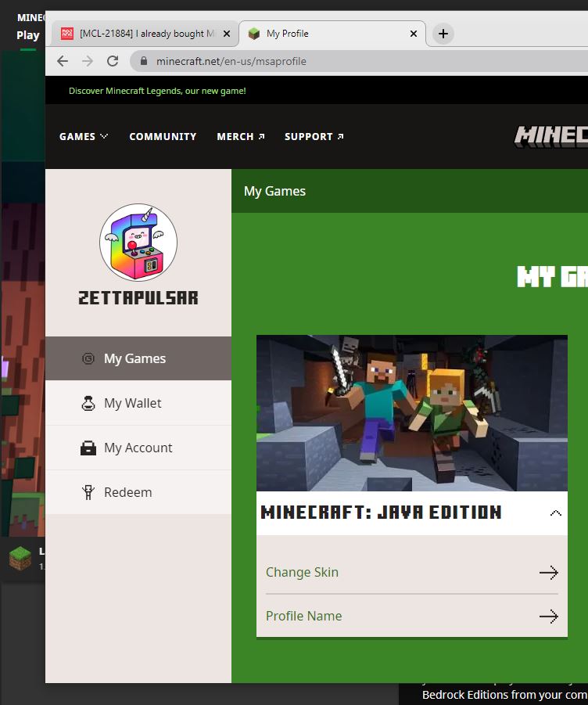Click the chest icon beside My Account
The image size is (588, 705).
tap(88, 448)
